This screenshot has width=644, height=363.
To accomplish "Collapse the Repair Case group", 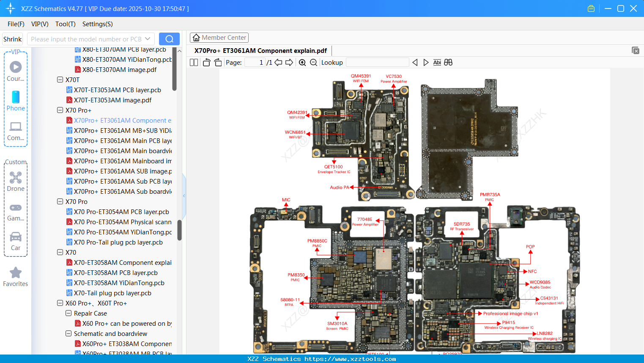I will pyautogui.click(x=68, y=313).
